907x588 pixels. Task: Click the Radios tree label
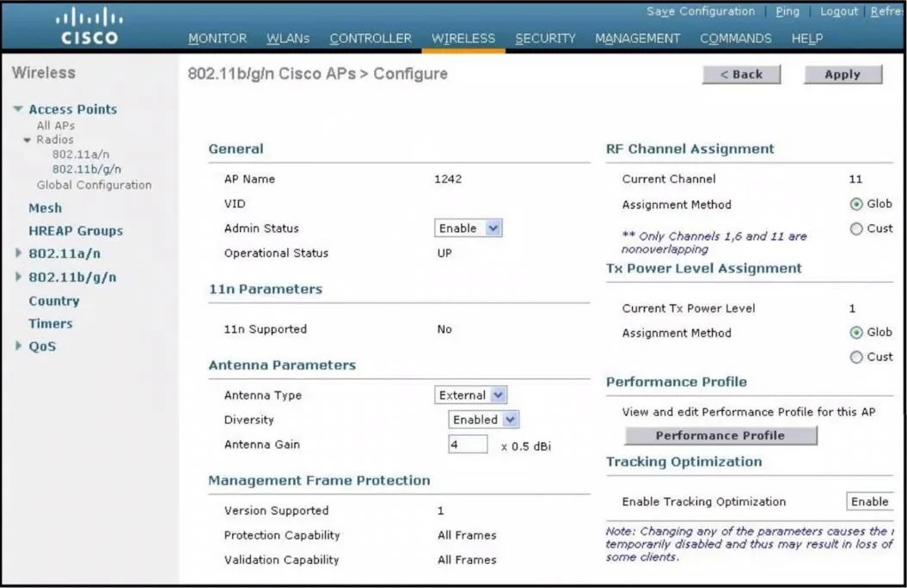tap(55, 139)
